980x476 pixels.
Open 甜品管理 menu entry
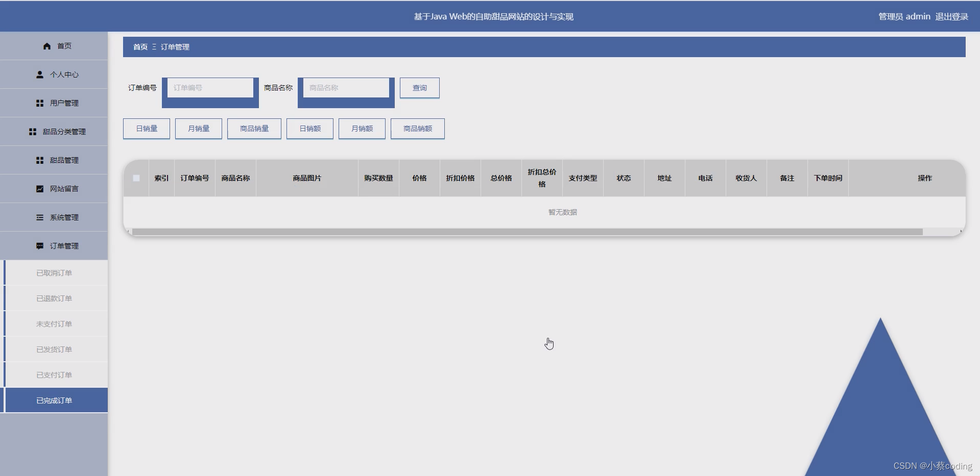pyautogui.click(x=54, y=160)
